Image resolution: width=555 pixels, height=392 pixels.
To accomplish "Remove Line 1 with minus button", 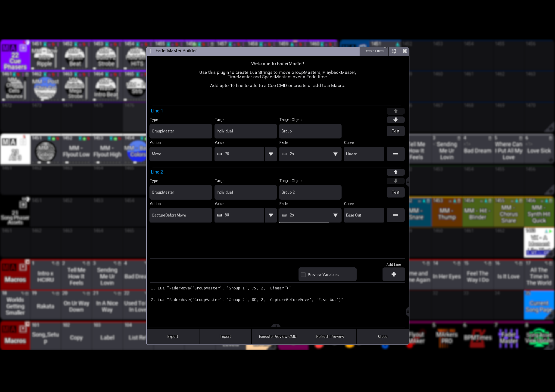I will tap(395, 154).
